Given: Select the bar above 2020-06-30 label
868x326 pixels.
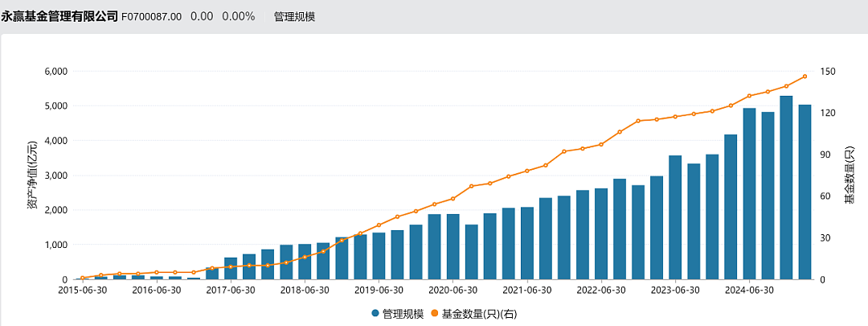Looking at the screenshot, I should 452,247.
